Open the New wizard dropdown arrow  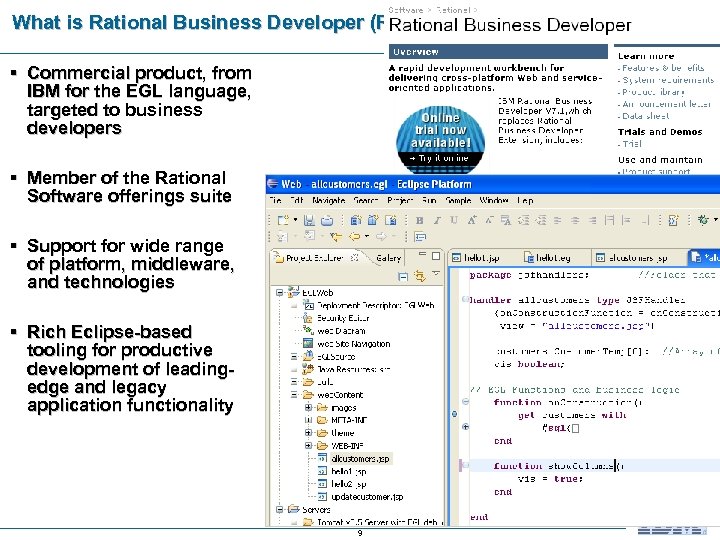(x=295, y=220)
